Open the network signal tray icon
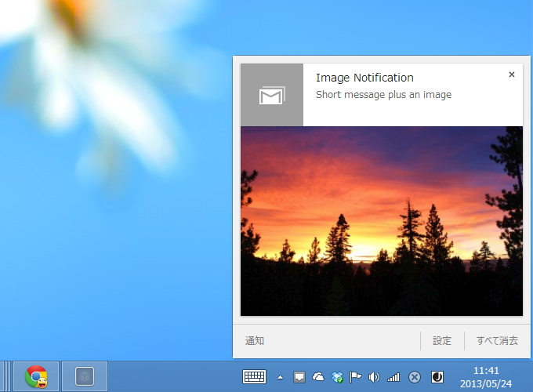 pos(393,377)
